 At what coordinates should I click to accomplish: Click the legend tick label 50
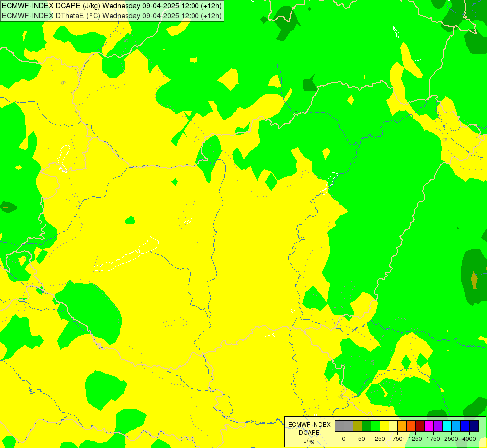(x=361, y=439)
